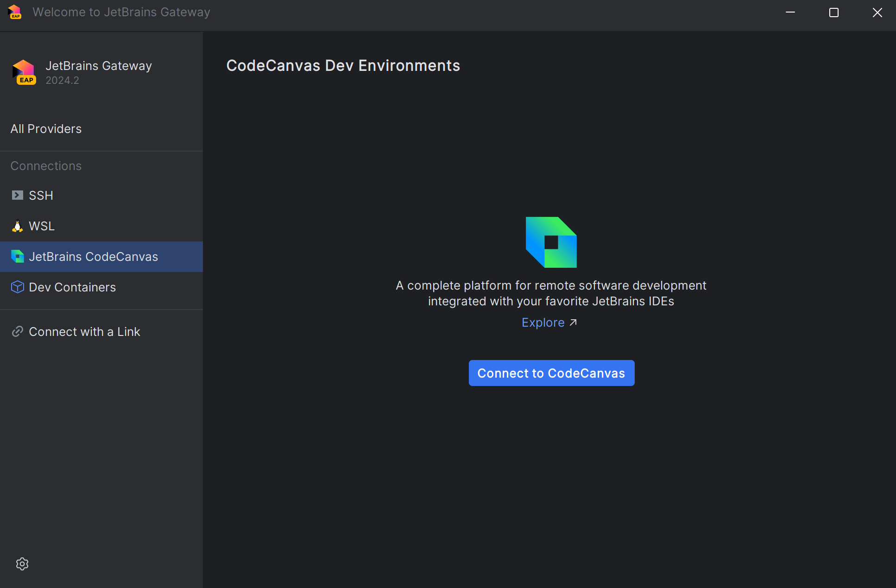Maximize the Gateway window
The width and height of the screenshot is (896, 588).
(833, 13)
